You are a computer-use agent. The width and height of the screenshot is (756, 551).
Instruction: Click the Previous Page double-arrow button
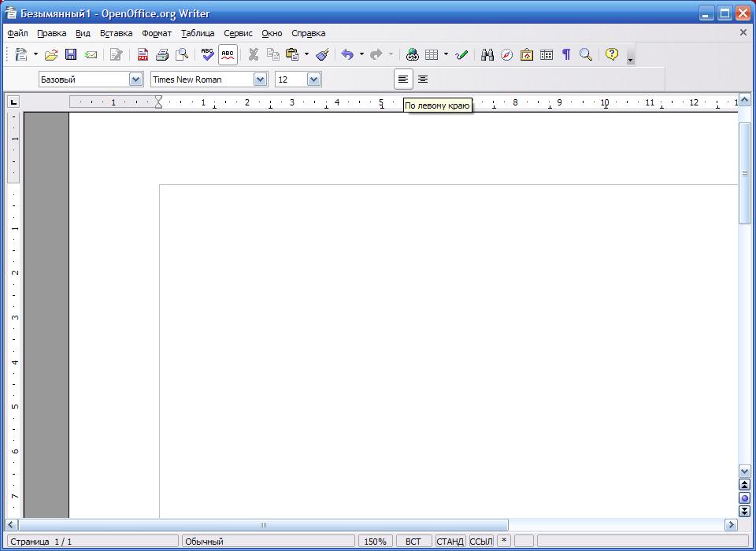point(744,485)
